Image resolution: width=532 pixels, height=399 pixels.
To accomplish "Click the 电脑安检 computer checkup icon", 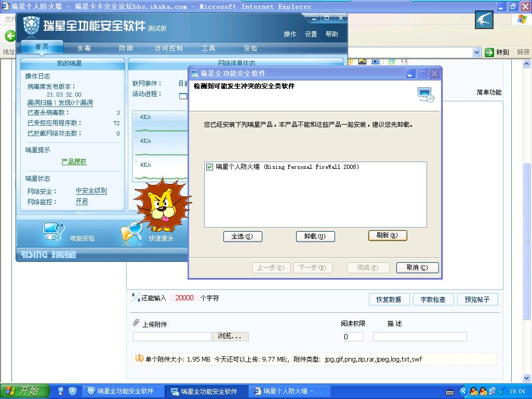I will 54,231.
